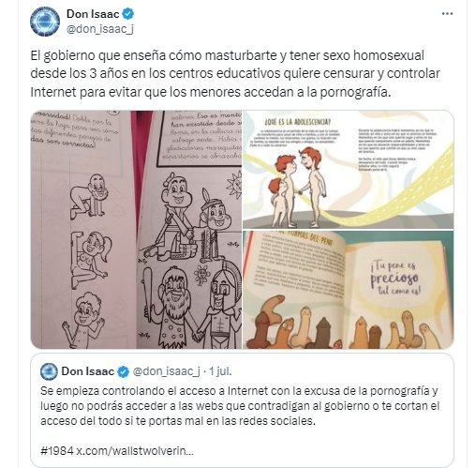Open Don Isaac's profile avatar at top
The height and width of the screenshot is (468, 476).
45,22
